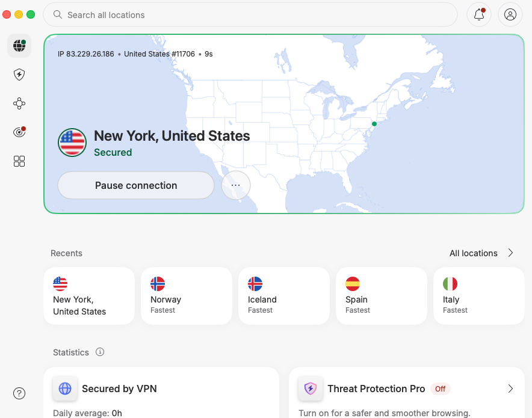Click Daily average: 0h text
Screen dimensions: 532x418
coord(87,413)
